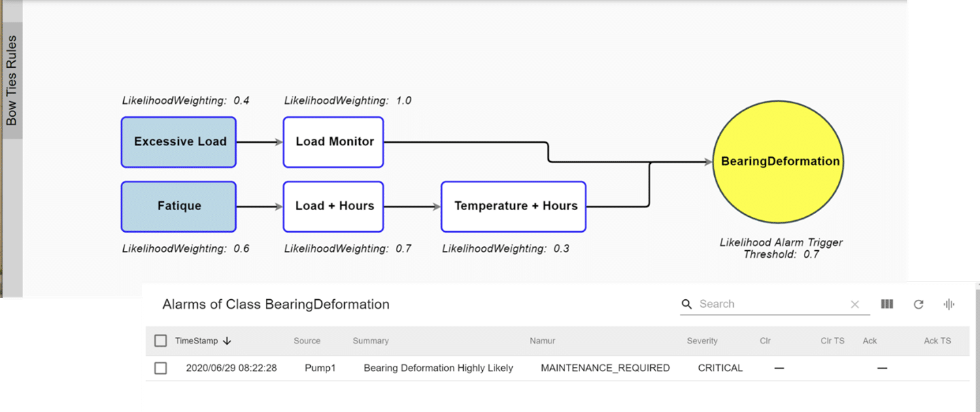Click the Source column header

[x=307, y=341]
